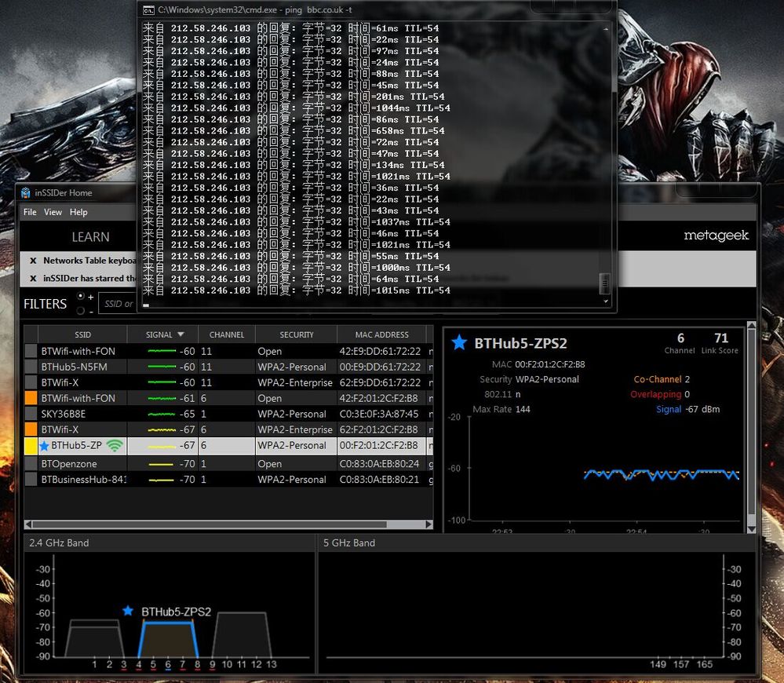Image resolution: width=784 pixels, height=683 pixels.
Task: Click the BTHub5-ZPS2 label in 2.4 GHz graph
Action: click(176, 612)
